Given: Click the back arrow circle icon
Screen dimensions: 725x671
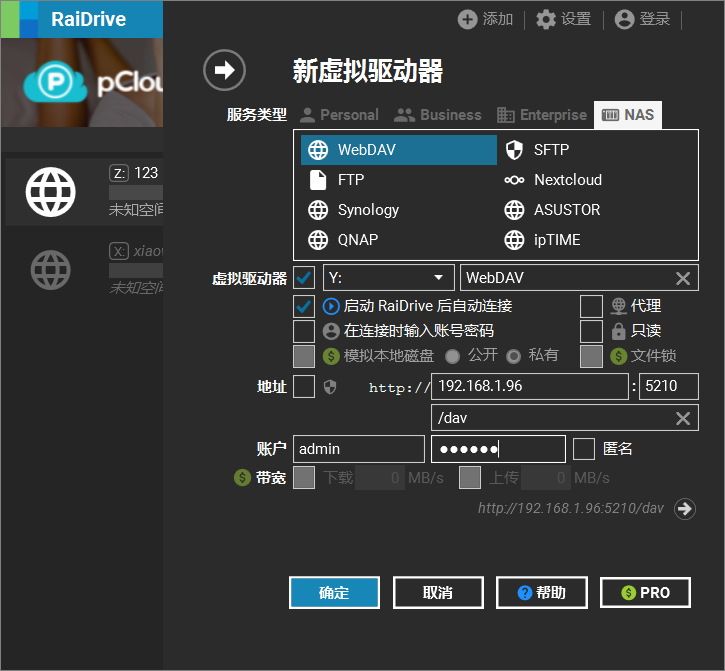Looking at the screenshot, I should [x=224, y=70].
